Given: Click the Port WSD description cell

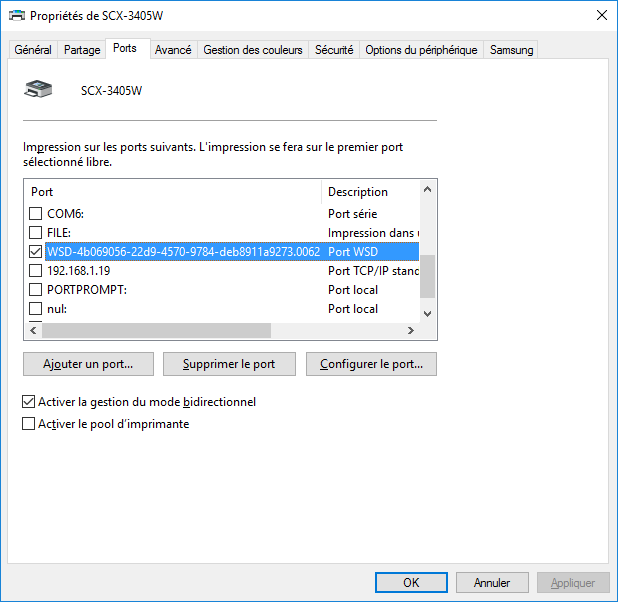Looking at the screenshot, I should coord(353,252).
